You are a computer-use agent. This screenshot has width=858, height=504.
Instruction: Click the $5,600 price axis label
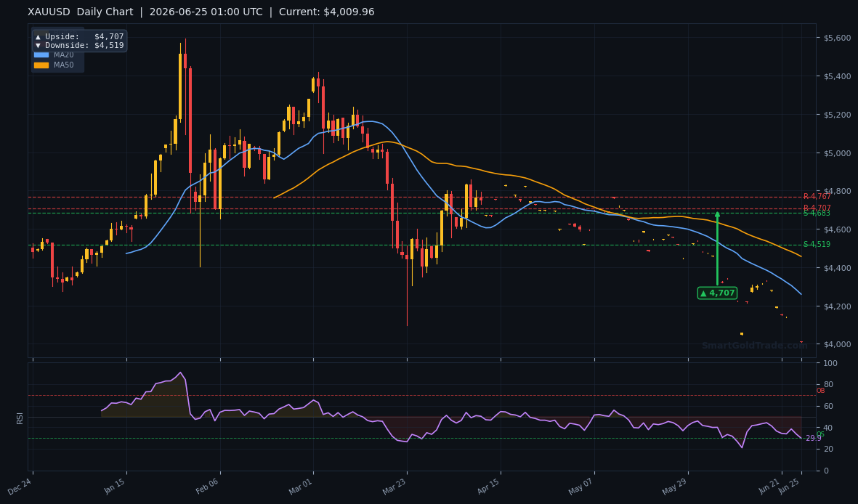click(x=837, y=38)
